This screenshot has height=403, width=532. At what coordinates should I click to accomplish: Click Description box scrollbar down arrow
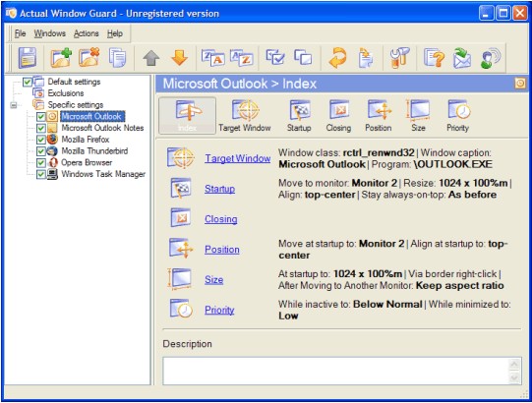tap(514, 377)
